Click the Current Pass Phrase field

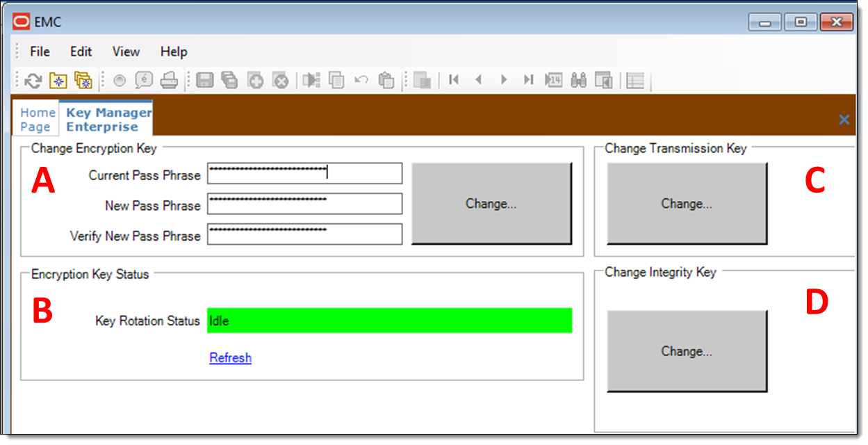point(305,173)
